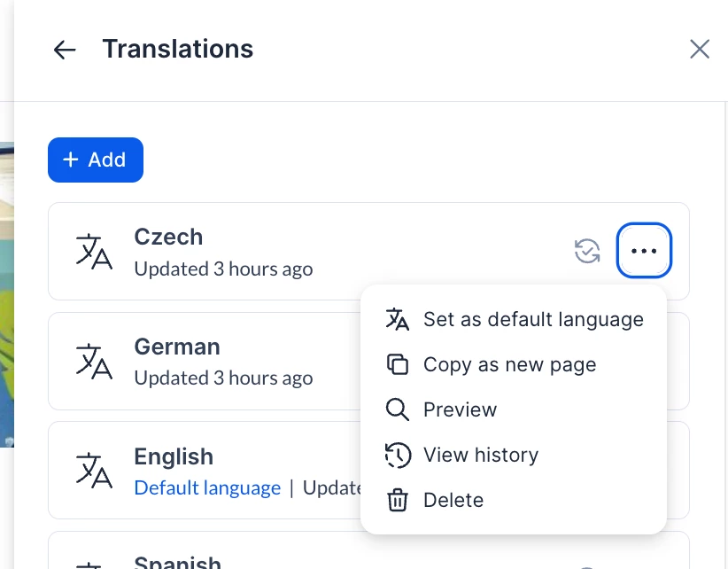This screenshot has height=569, width=728.
Task: Click the Translations panel heading
Action: pos(178,49)
